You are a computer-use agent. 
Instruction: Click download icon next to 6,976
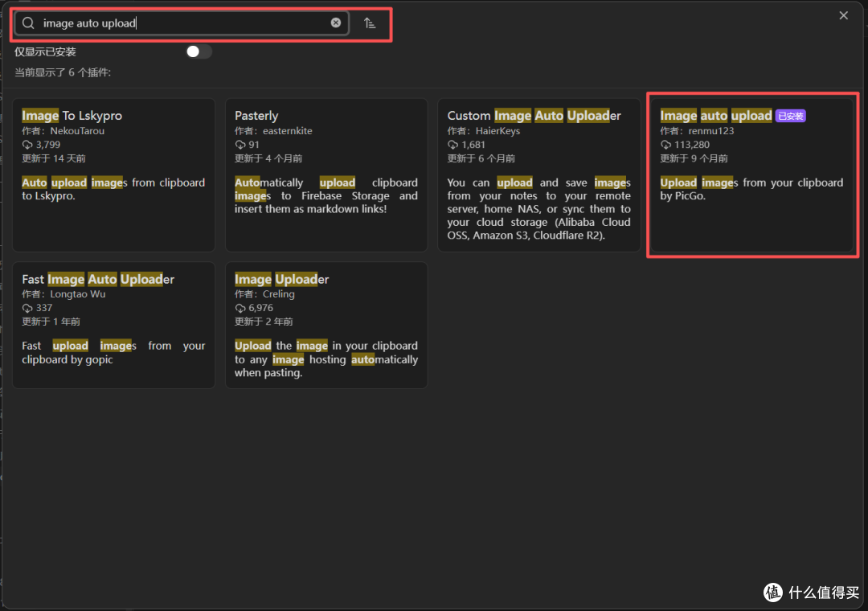click(240, 308)
